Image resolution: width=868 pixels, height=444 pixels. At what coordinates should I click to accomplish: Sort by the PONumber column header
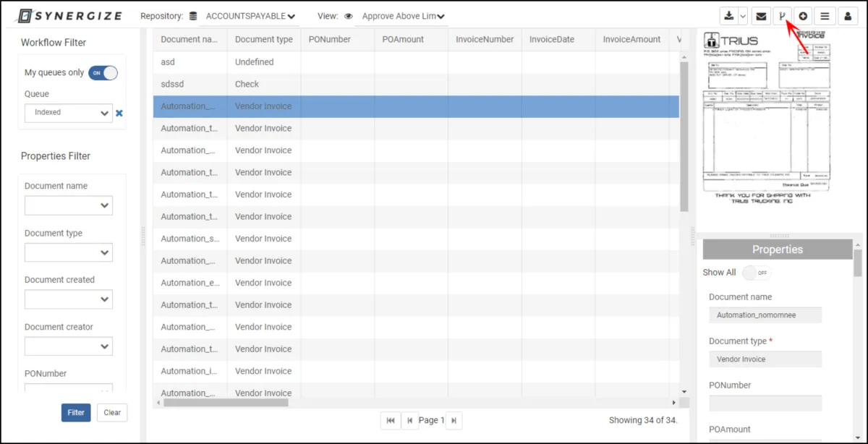337,40
